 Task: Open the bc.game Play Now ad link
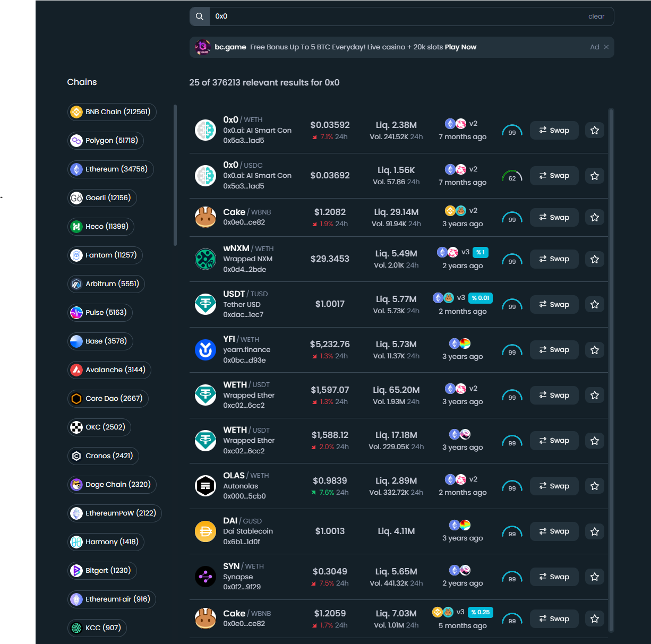460,47
